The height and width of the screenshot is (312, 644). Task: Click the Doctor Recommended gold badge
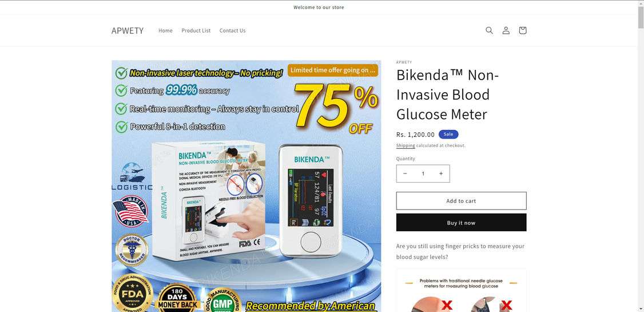132,250
